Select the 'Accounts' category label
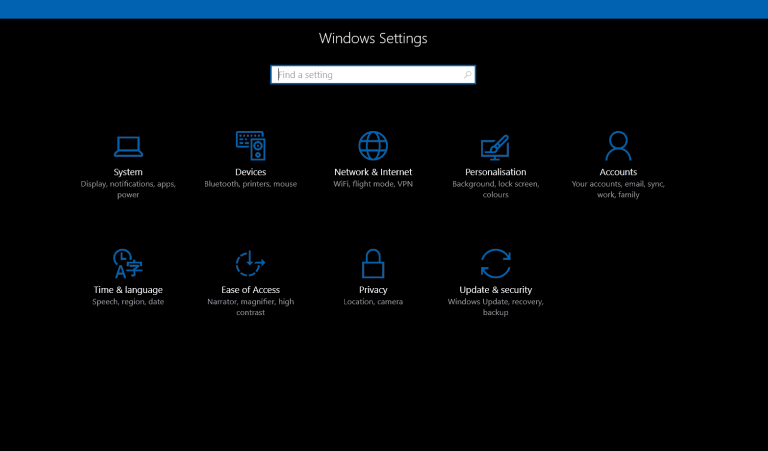Screen dimensions: 768x451 click(618, 172)
